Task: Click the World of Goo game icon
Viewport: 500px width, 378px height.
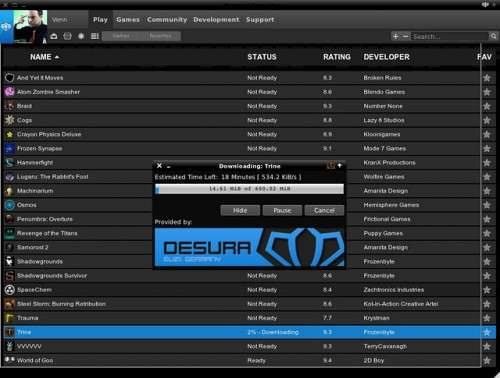Action: pos(10,360)
